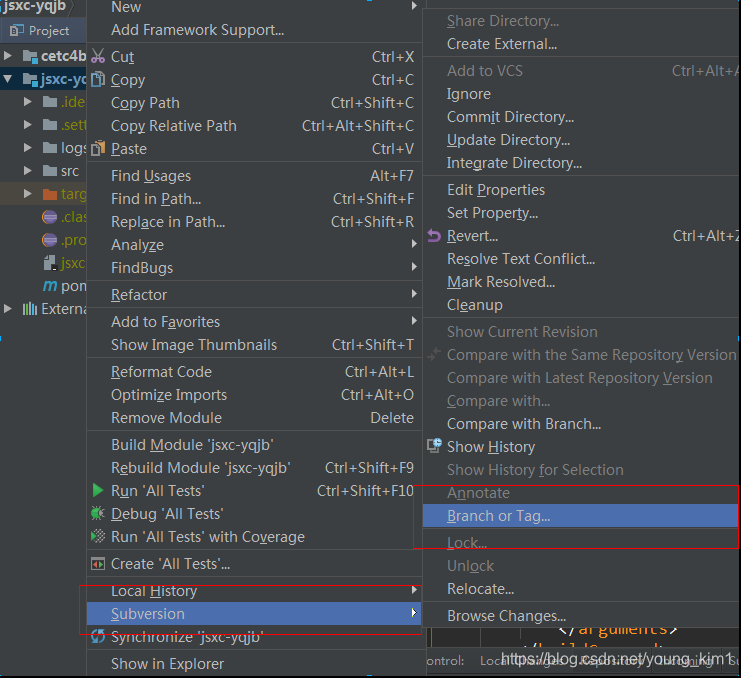741x678 pixels.
Task: Choose Rebuild Module 'jsxc-yqjb' entry
Action: point(254,468)
